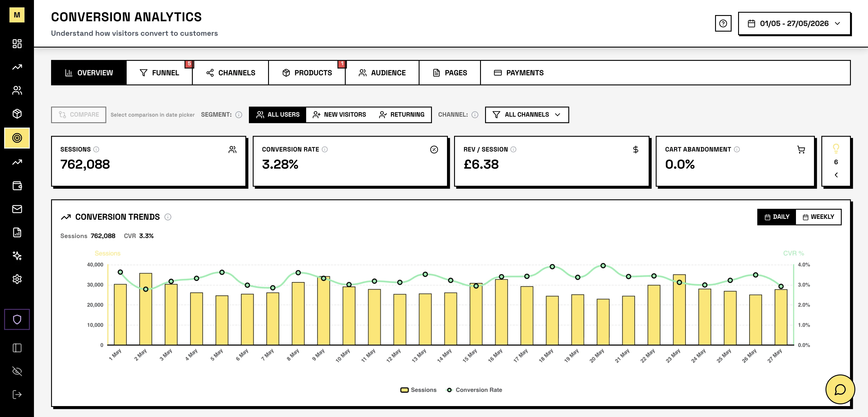The image size is (868, 417).
Task: Select the New Visitors segment
Action: pyautogui.click(x=339, y=115)
